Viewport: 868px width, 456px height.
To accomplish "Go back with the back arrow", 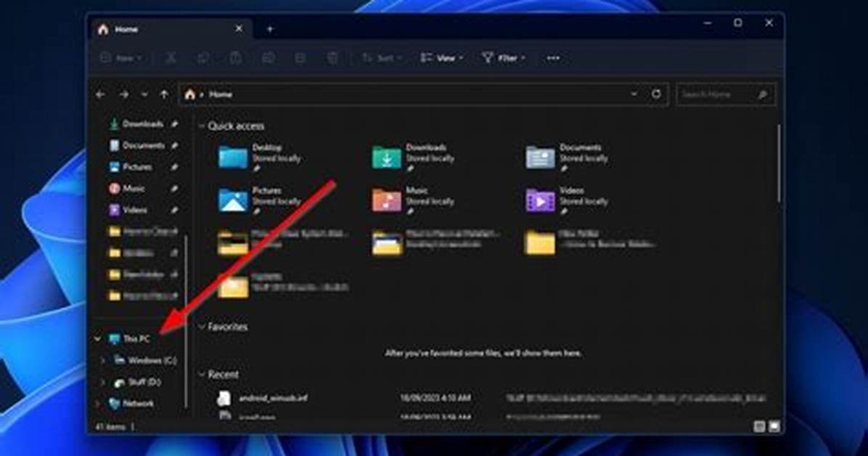I will coord(100,94).
